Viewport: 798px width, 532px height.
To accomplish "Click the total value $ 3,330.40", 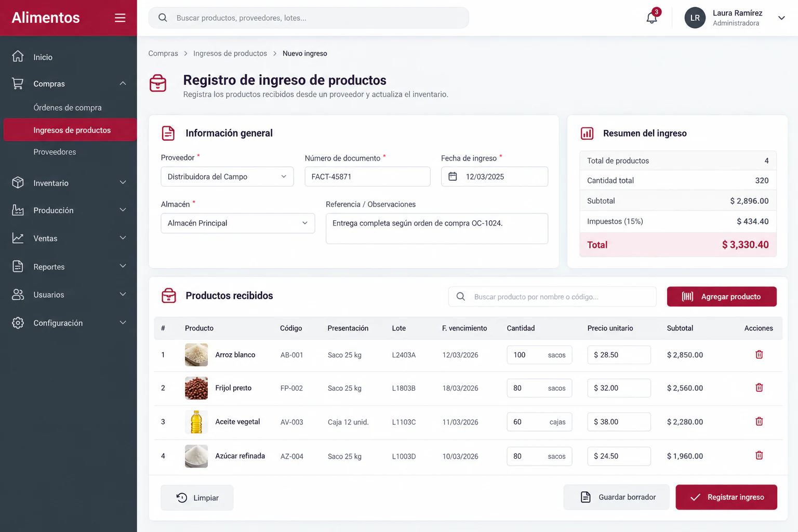I will [x=745, y=245].
